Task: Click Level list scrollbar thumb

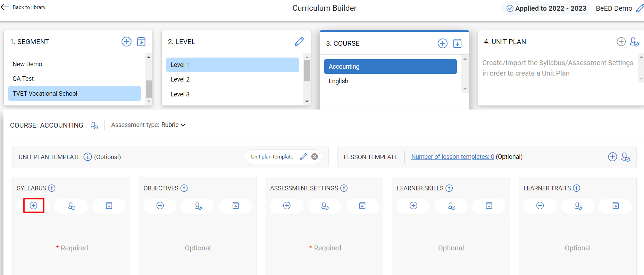Action: click(x=307, y=70)
